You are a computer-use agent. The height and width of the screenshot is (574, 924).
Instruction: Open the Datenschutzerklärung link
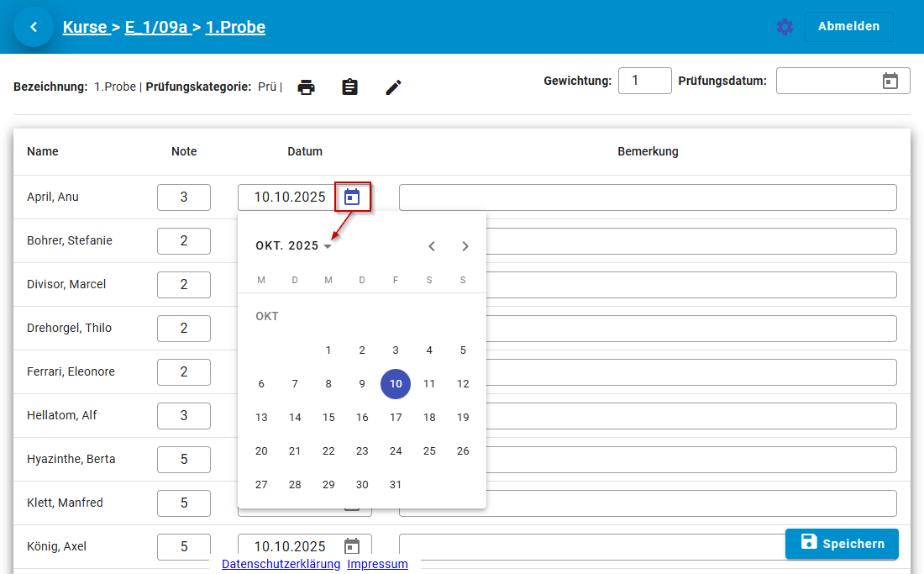(x=281, y=564)
